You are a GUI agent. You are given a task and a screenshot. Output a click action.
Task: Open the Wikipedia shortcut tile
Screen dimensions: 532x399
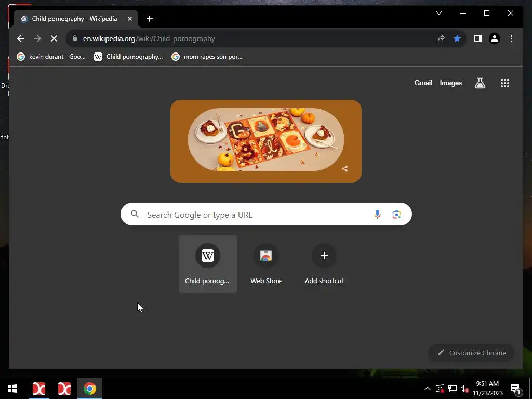click(x=208, y=263)
